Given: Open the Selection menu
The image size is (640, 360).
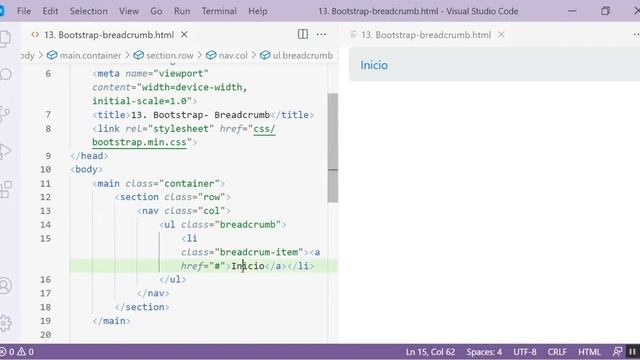Looking at the screenshot, I should (x=89, y=11).
